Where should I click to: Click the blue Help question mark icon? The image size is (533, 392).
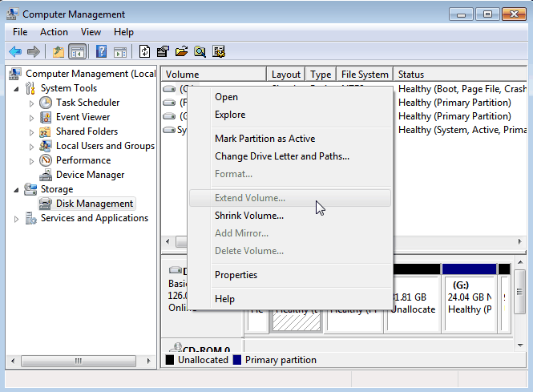tap(101, 51)
